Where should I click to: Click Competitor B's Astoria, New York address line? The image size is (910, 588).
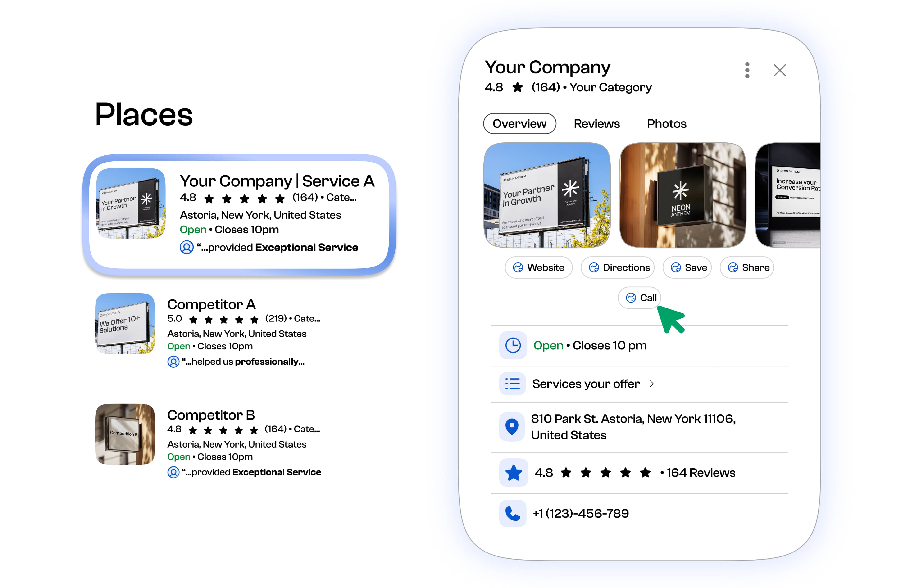pos(237,444)
